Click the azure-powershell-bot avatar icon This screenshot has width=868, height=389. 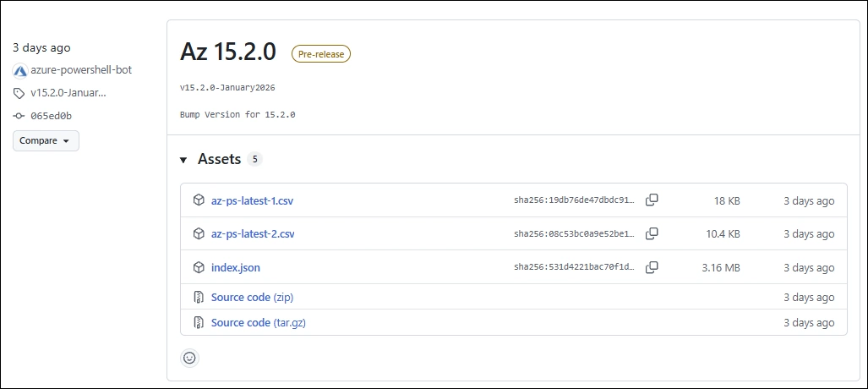(20, 70)
